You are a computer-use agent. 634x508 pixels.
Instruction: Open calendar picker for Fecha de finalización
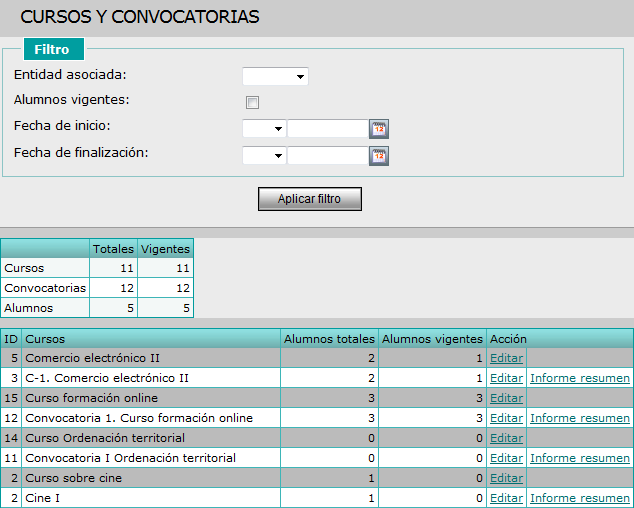[x=379, y=156]
